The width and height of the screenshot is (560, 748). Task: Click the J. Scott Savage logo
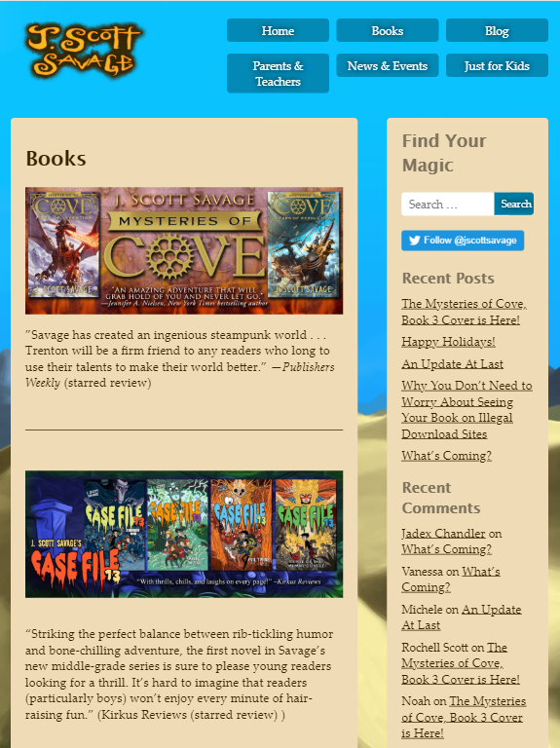click(85, 51)
